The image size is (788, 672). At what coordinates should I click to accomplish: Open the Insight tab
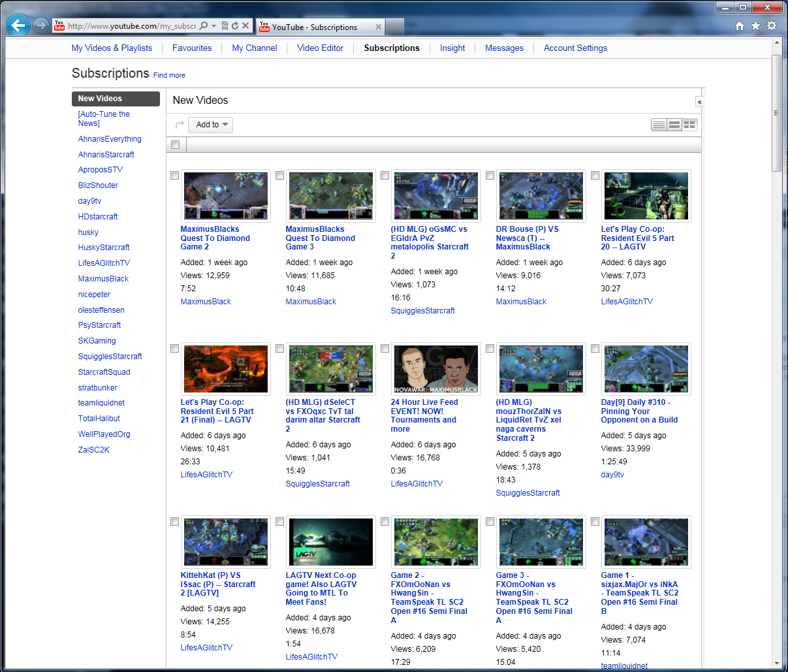point(452,48)
